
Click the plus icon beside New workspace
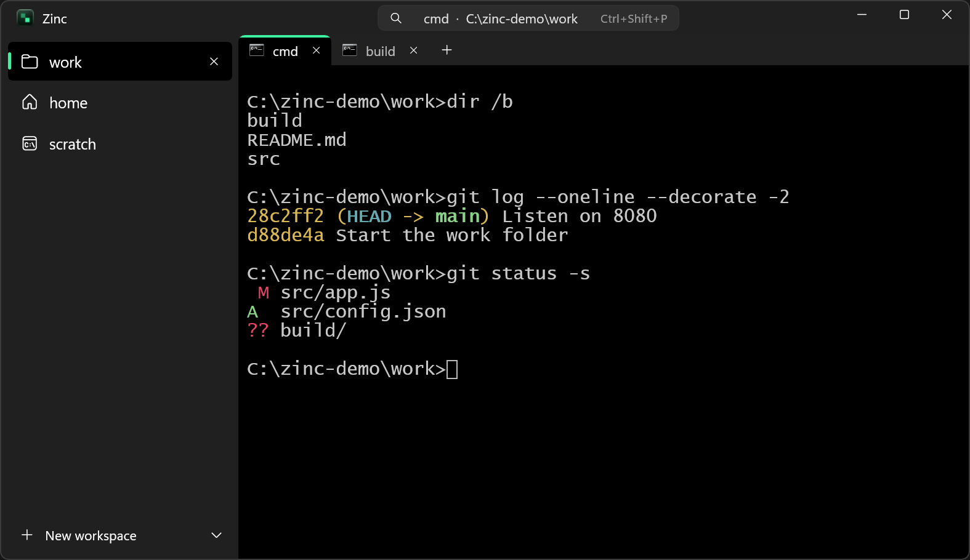click(27, 535)
